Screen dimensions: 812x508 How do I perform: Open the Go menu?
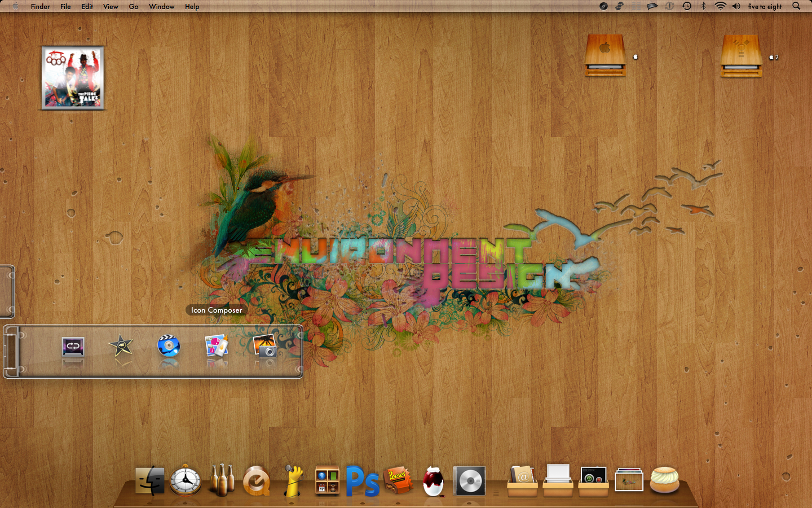(134, 7)
